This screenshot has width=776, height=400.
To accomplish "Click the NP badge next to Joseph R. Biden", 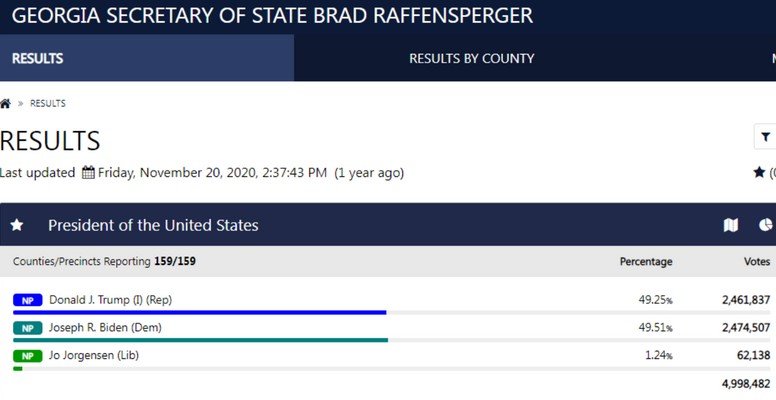I will (27, 328).
